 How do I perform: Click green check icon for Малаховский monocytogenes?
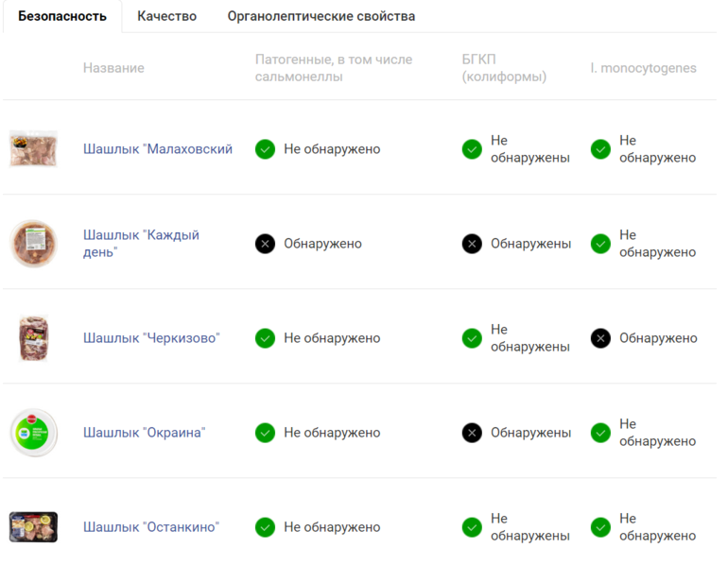[600, 149]
